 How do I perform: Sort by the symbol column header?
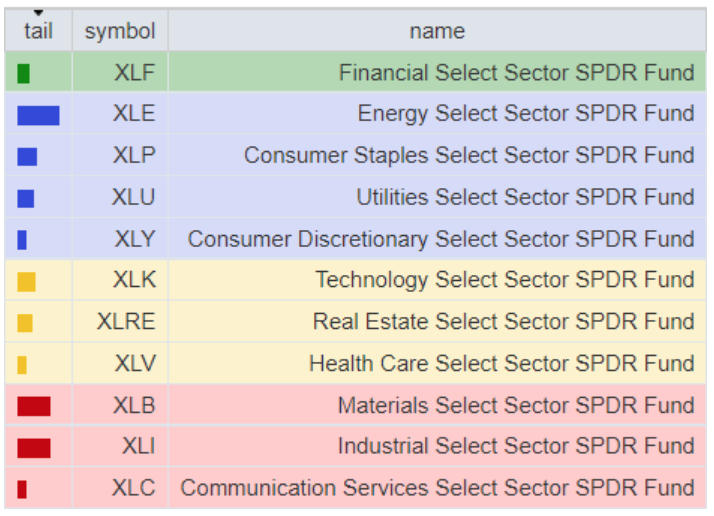point(120,32)
